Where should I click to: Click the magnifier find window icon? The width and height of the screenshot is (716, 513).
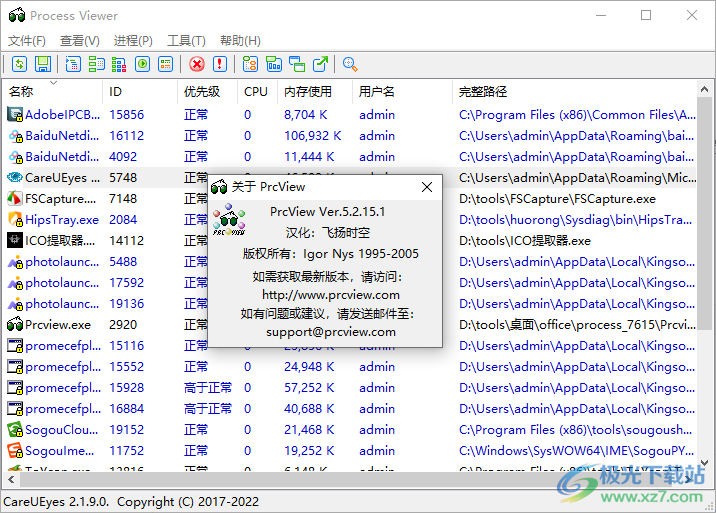350,64
